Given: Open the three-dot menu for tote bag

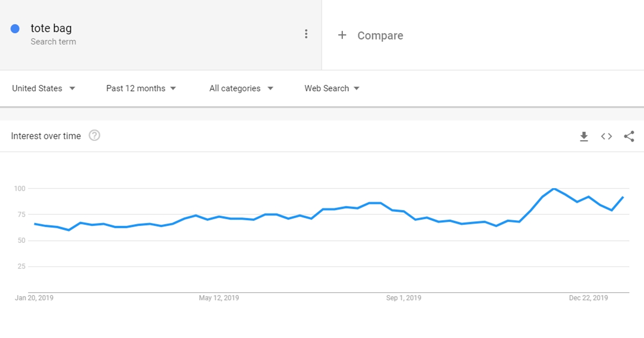Looking at the screenshot, I should coord(306,34).
